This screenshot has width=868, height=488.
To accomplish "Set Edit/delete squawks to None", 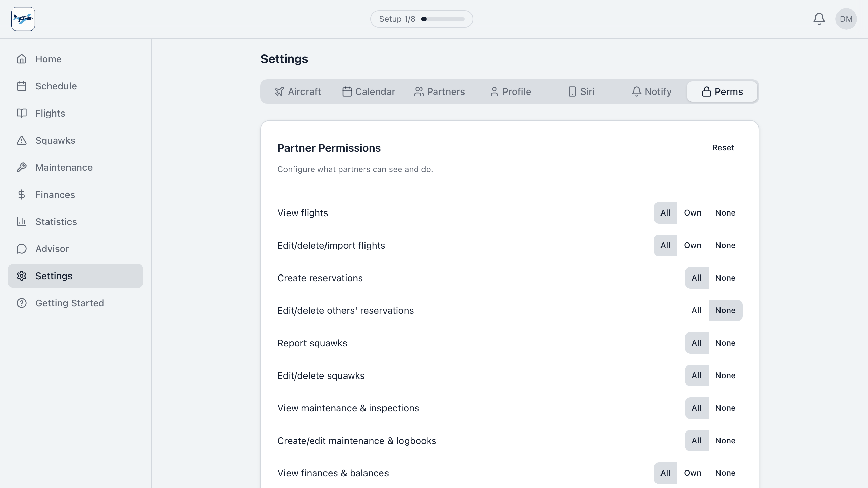I will (x=725, y=375).
